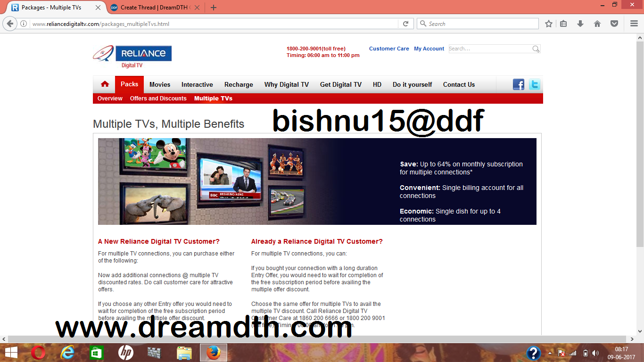Click the Reliance Digital TV logo
Viewport: 644px width, 362px height.
(x=132, y=57)
